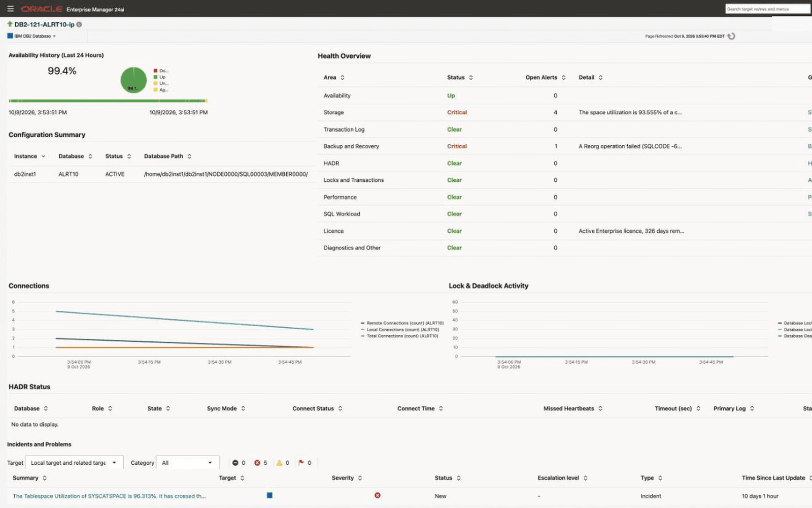Viewport: 812px width, 508px height.
Task: Filter incidents by warning triangle icon
Action: (x=279, y=463)
